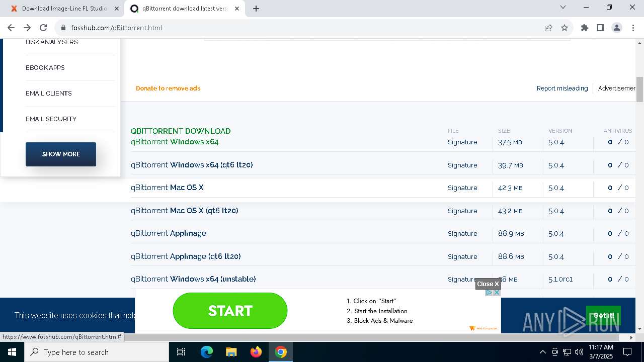The image size is (644, 362).
Task: Open Disk Analysers category
Action: (51, 42)
